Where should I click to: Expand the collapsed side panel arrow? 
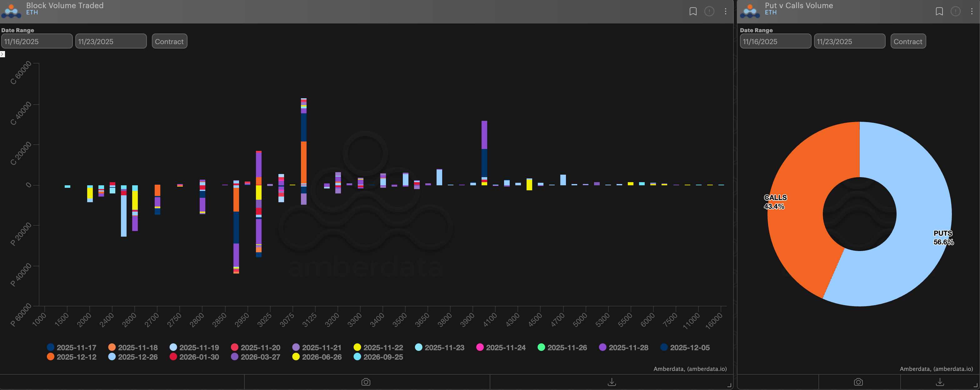tap(2, 54)
